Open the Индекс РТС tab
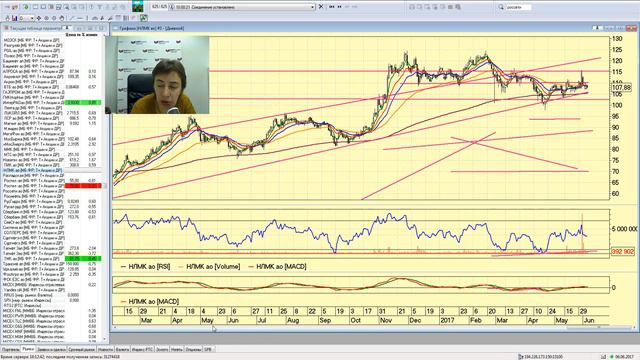This screenshot has width=640, height=360. pyautogui.click(x=142, y=349)
